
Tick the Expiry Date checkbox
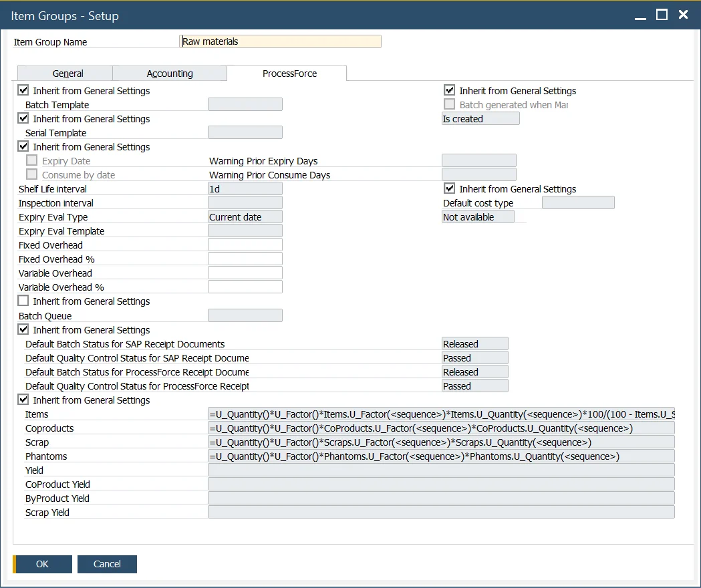[x=31, y=160]
